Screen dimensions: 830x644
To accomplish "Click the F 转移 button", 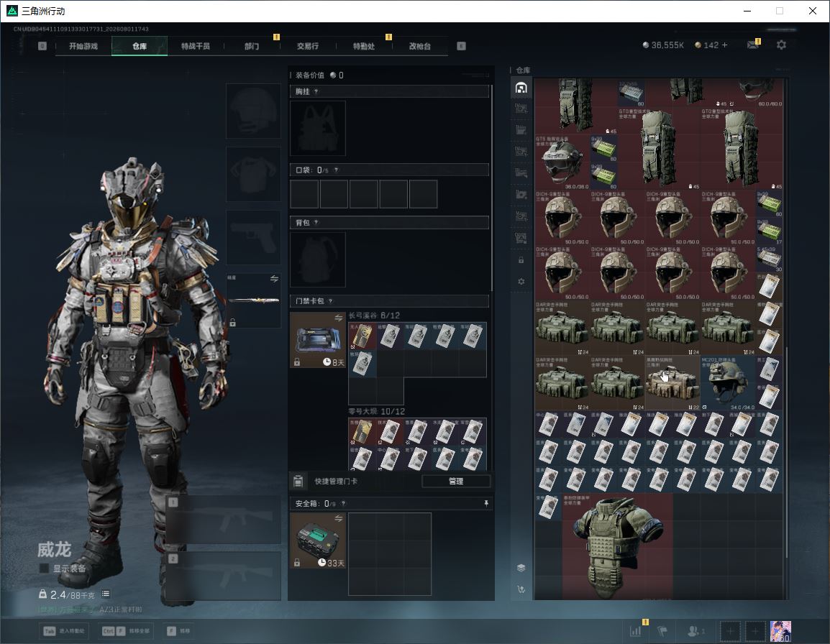I will pyautogui.click(x=178, y=631).
